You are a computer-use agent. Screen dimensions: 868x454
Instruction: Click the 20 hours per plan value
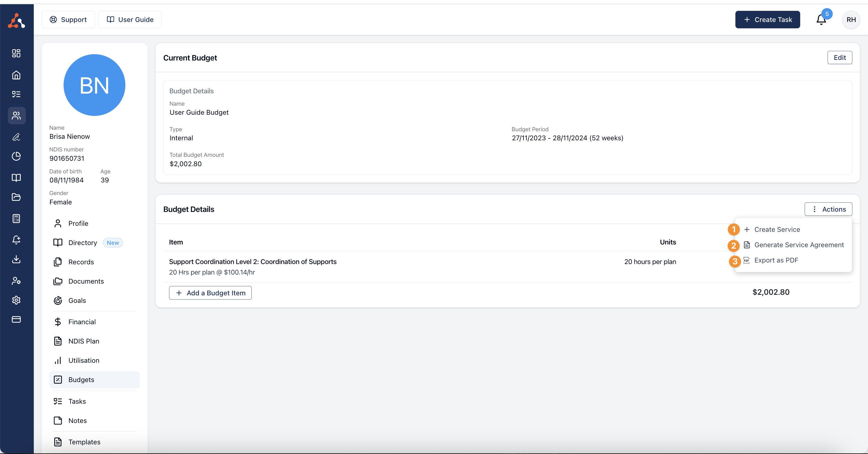coord(650,262)
